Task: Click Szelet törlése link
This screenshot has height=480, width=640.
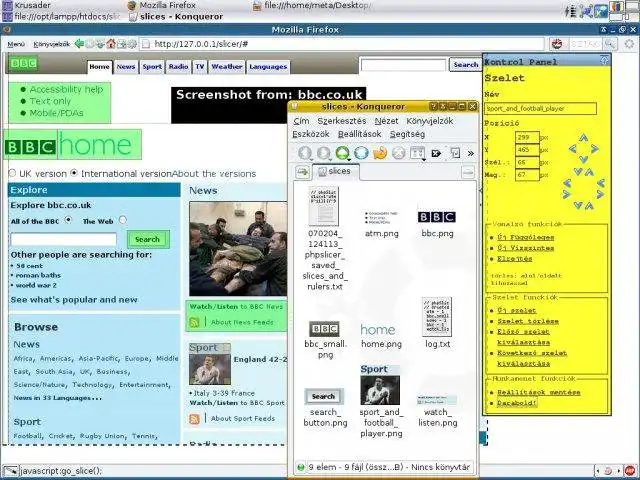Action: [528, 321]
